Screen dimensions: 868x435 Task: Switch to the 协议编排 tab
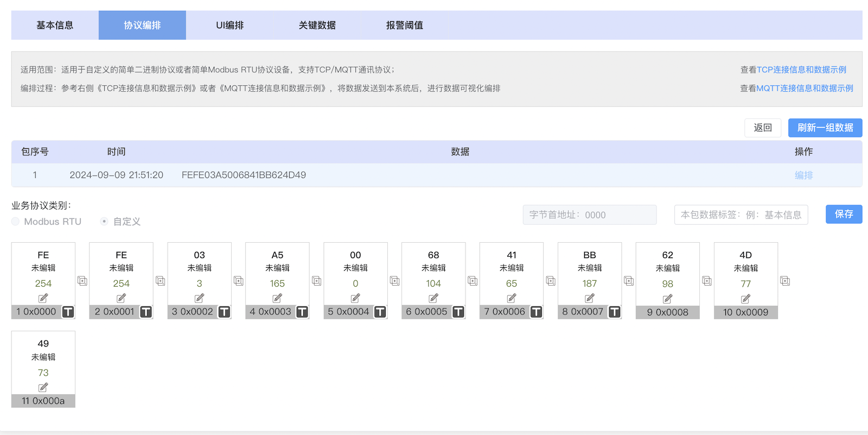(x=142, y=25)
